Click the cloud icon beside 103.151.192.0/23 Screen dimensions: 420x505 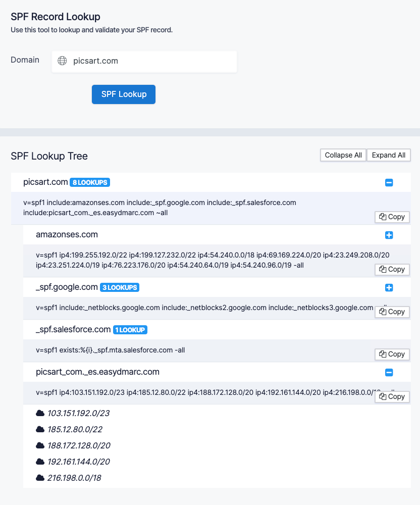(40, 413)
